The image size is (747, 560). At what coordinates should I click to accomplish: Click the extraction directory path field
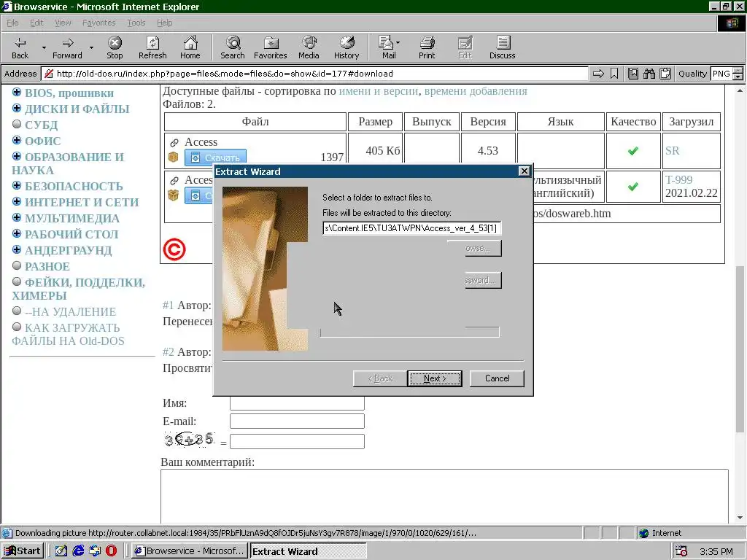tap(411, 228)
